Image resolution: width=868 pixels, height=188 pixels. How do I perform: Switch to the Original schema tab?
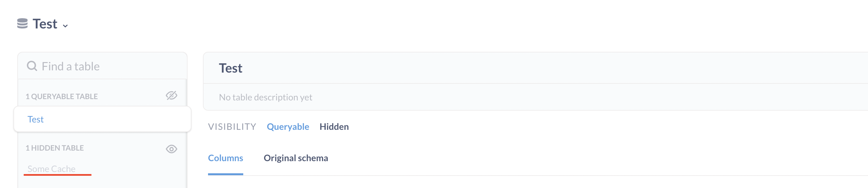click(296, 158)
